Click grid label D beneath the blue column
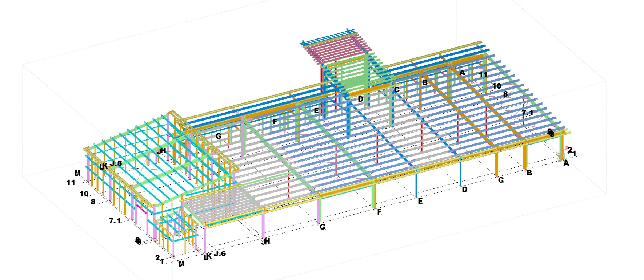The image size is (644, 280). 464,190
